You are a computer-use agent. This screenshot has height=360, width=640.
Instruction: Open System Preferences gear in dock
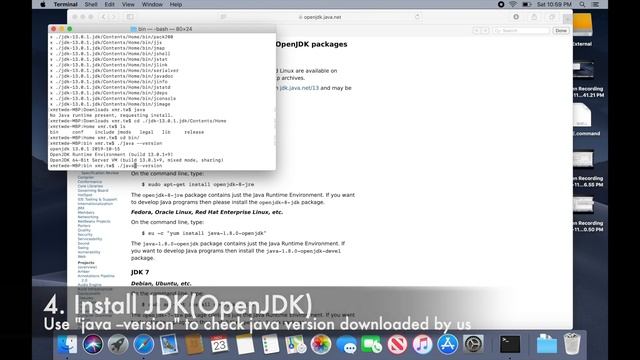pos(473,344)
